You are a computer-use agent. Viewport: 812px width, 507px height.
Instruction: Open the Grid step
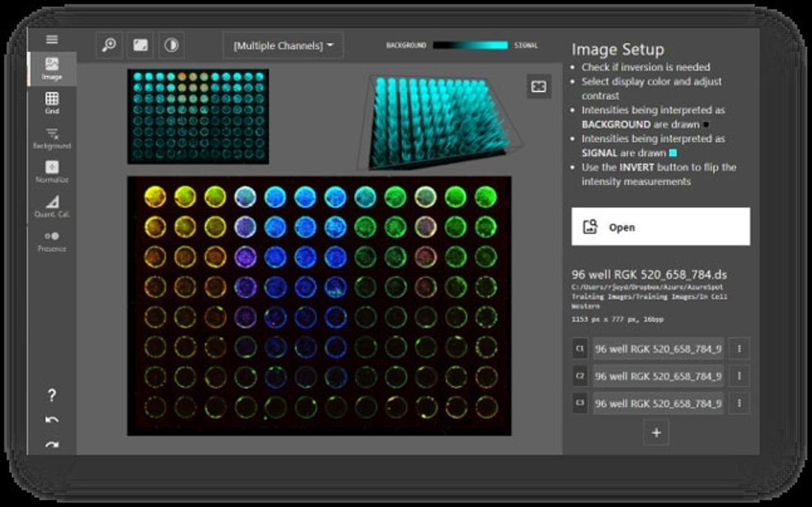(52, 103)
